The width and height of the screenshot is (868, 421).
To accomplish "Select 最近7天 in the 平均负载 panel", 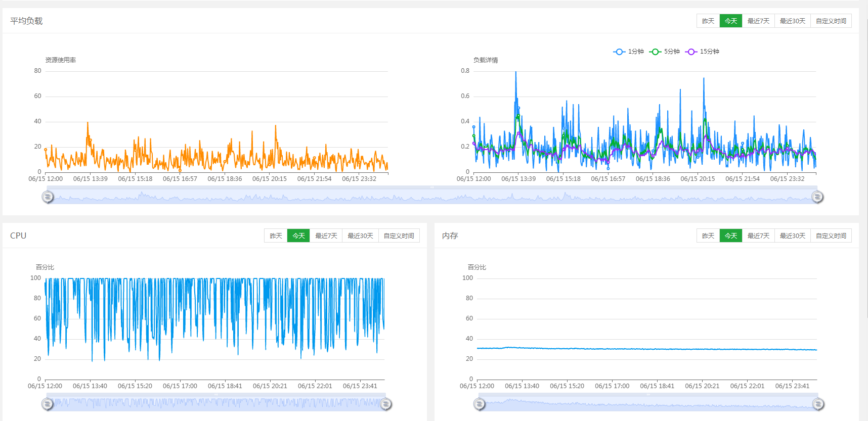I will pos(758,21).
